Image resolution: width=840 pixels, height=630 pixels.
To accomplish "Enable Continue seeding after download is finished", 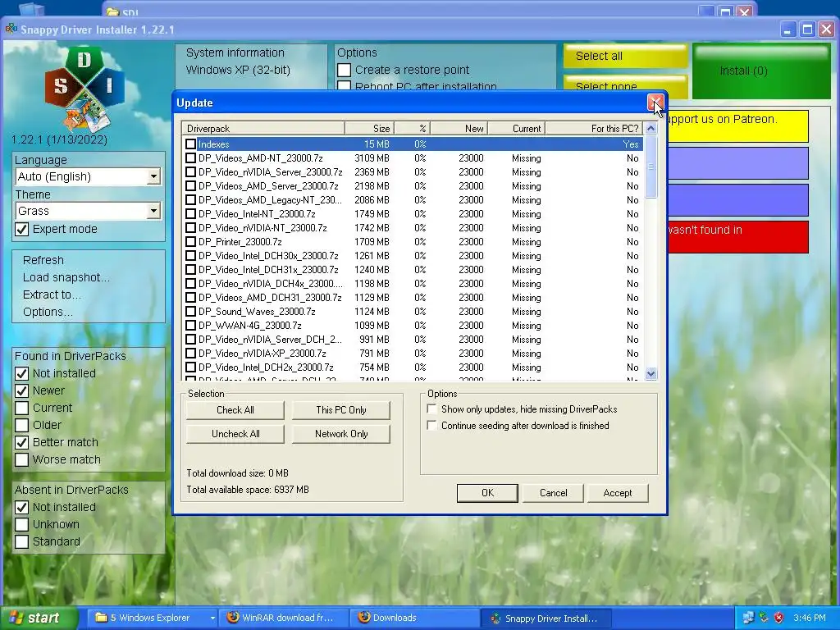I will tap(431, 426).
